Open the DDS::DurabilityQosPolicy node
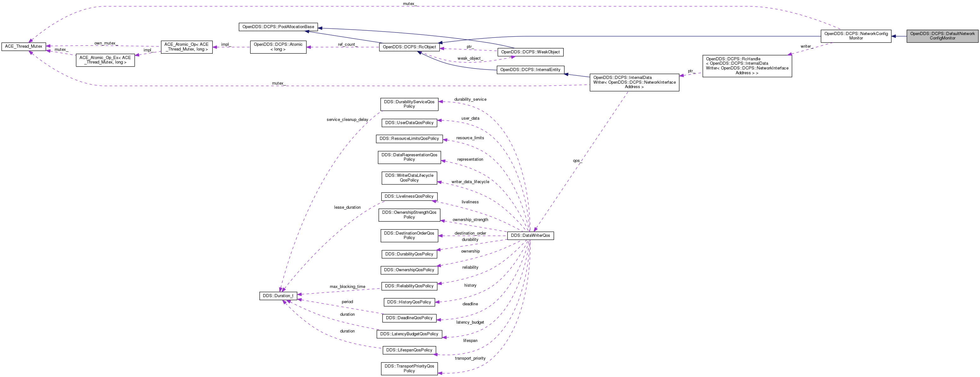 pos(409,254)
